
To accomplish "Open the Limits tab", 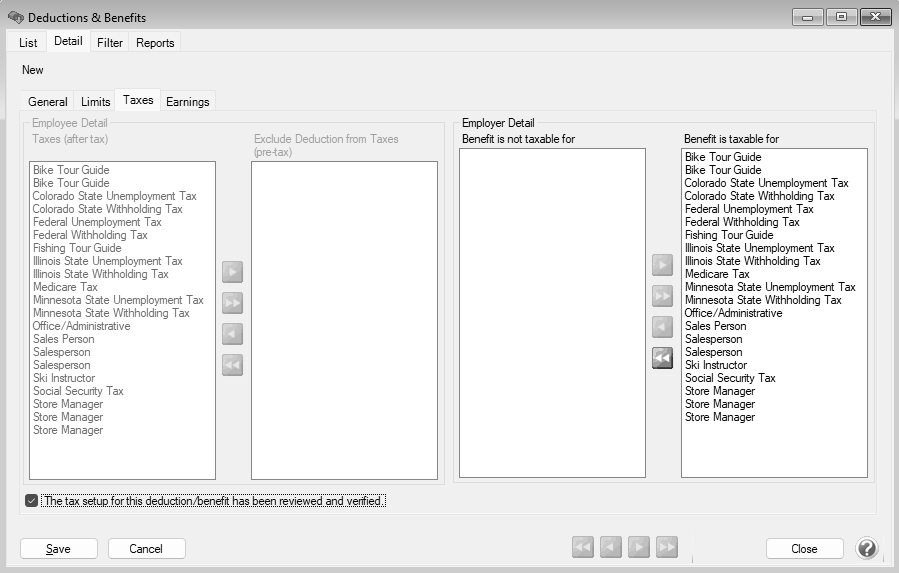I will (x=95, y=102).
